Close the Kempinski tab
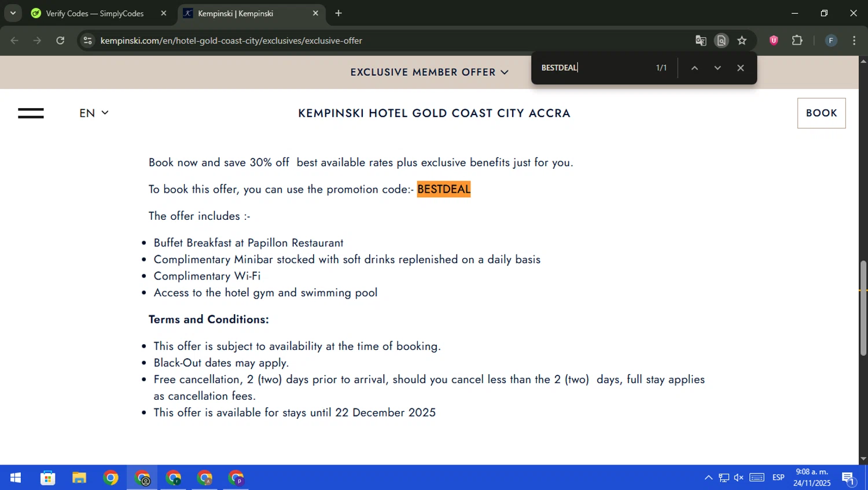868x490 pixels. pos(315,13)
